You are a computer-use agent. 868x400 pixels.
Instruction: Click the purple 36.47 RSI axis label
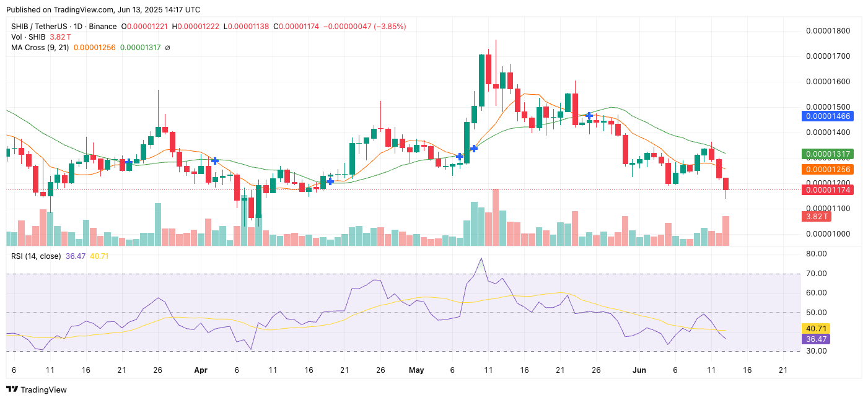(x=815, y=339)
